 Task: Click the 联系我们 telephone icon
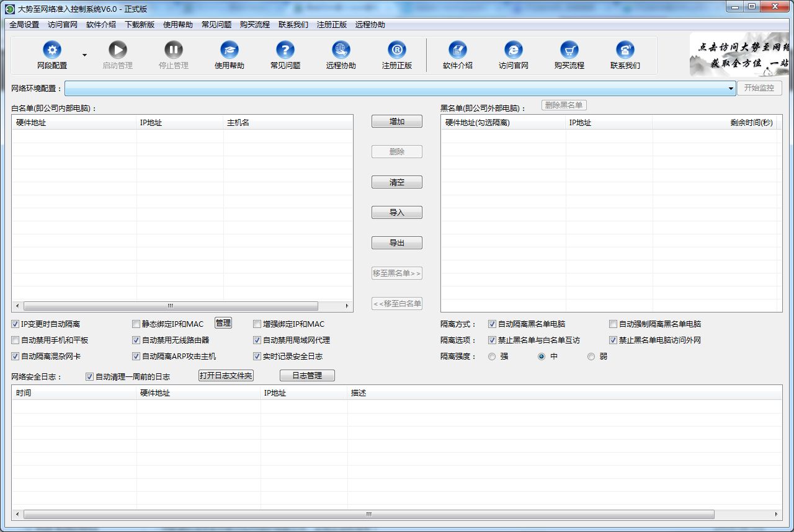coord(625,50)
